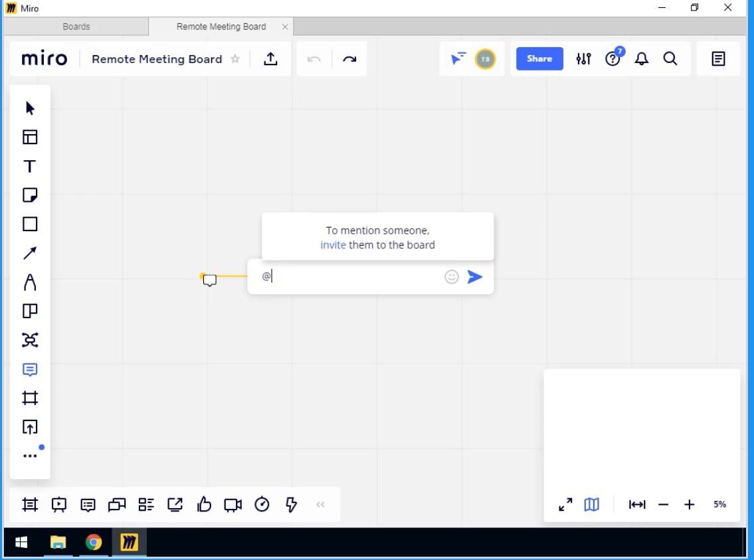Image resolution: width=754 pixels, height=560 pixels.
Task: Open Help question mark icon
Action: pos(613,58)
